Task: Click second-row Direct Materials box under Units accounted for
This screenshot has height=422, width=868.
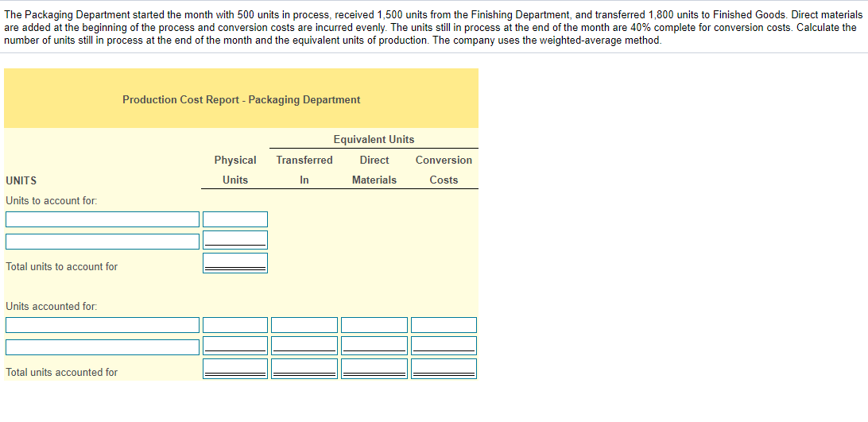Action: [374, 346]
